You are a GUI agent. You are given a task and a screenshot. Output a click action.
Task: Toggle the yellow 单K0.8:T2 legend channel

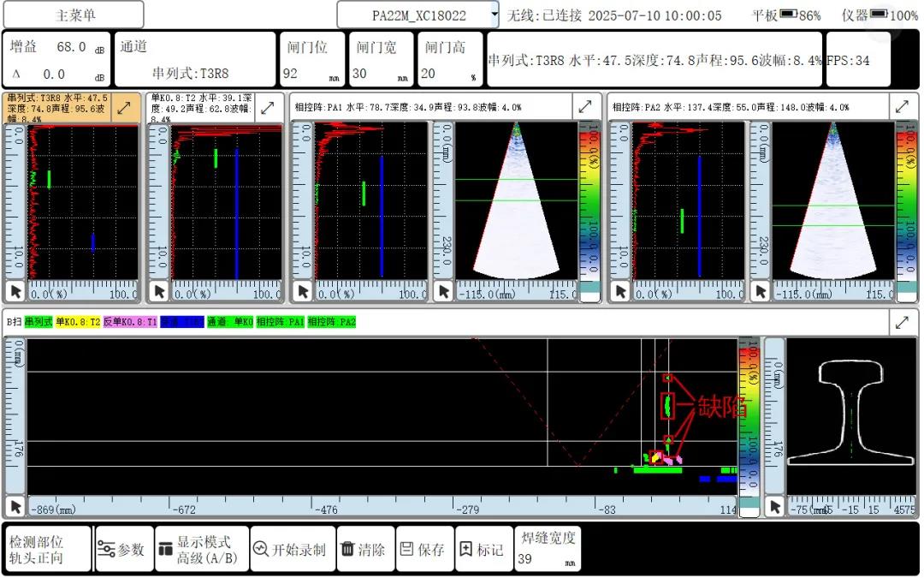78,322
